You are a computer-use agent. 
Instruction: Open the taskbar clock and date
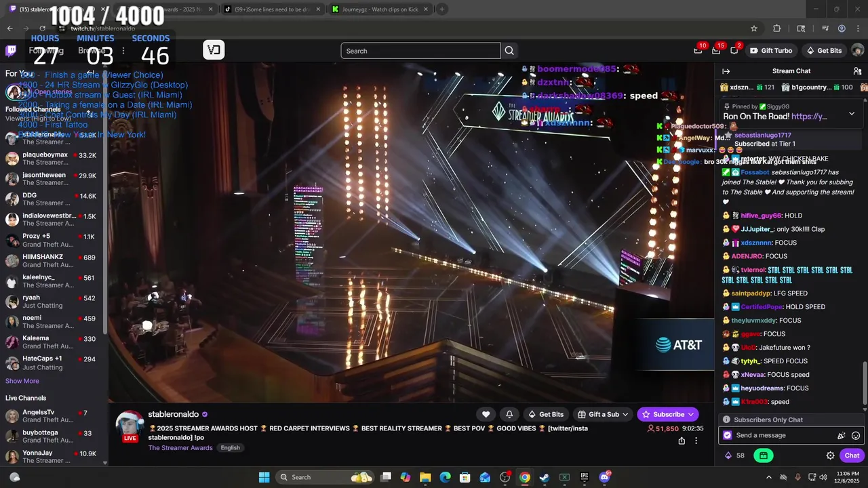click(x=848, y=477)
